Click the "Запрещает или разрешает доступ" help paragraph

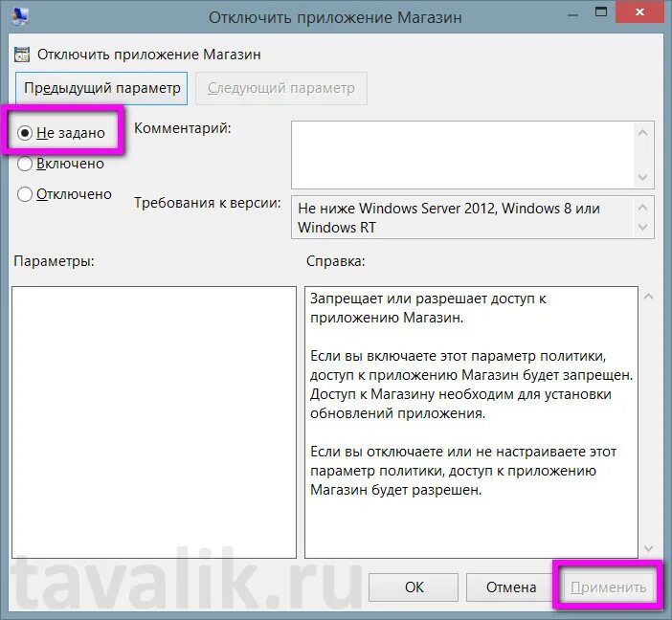(428, 308)
